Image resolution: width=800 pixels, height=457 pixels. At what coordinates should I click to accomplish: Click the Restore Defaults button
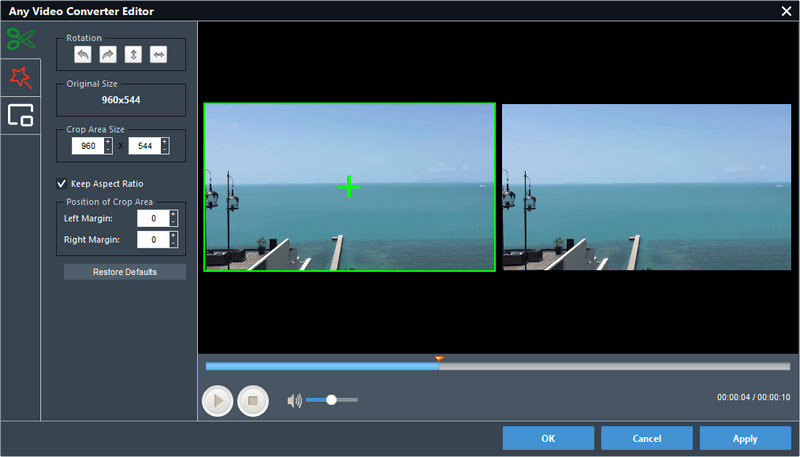click(125, 272)
